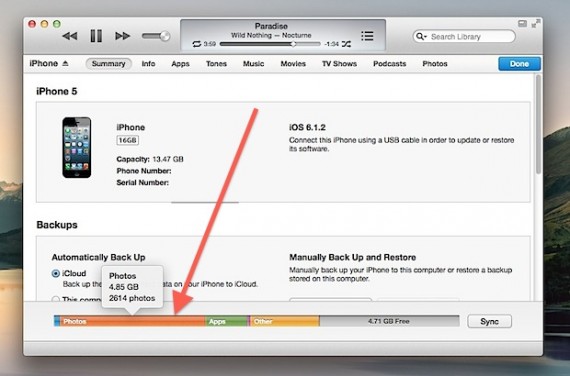Click the Paradise song title
The width and height of the screenshot is (570, 376).
[271, 26]
